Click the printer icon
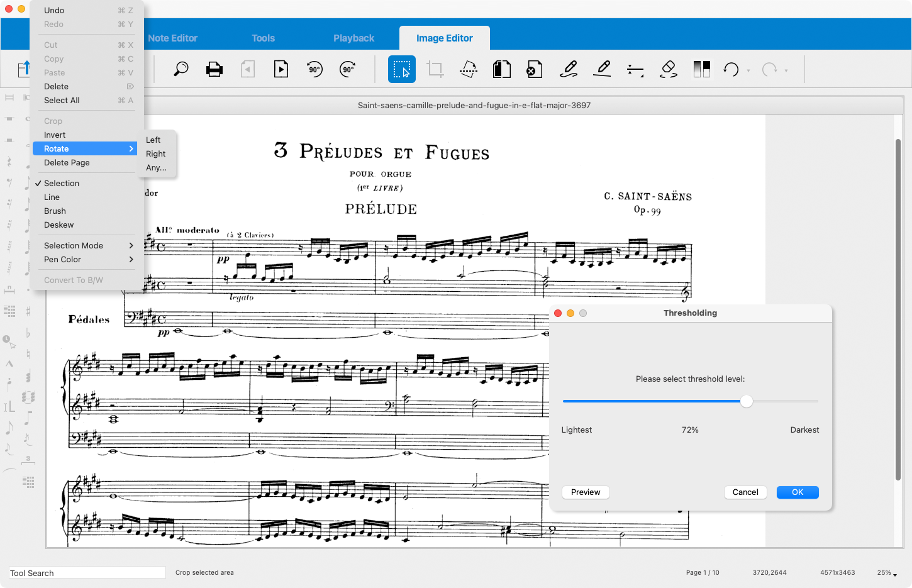Viewport: 912px width, 588px height. 214,69
